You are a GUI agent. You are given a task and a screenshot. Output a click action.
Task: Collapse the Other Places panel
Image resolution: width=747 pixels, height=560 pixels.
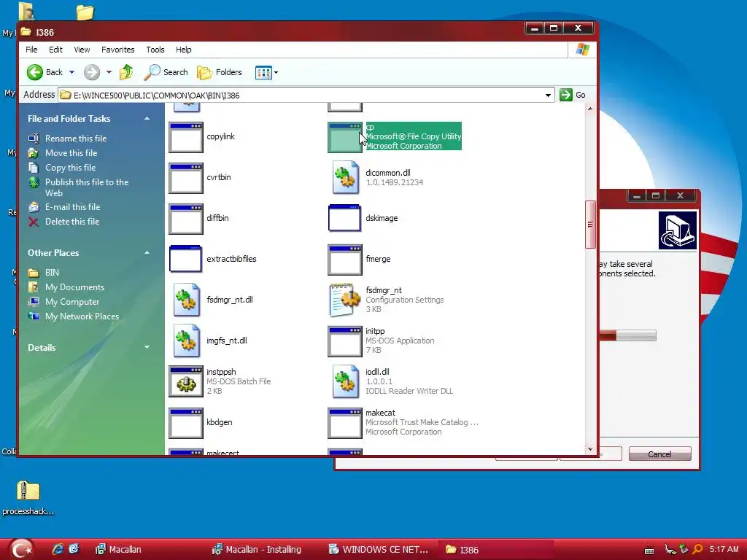point(147,253)
